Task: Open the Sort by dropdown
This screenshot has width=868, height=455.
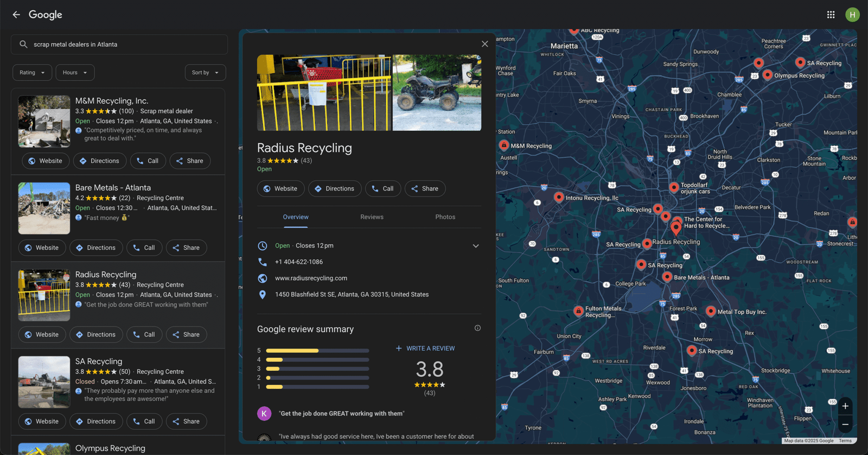Action: pos(205,72)
